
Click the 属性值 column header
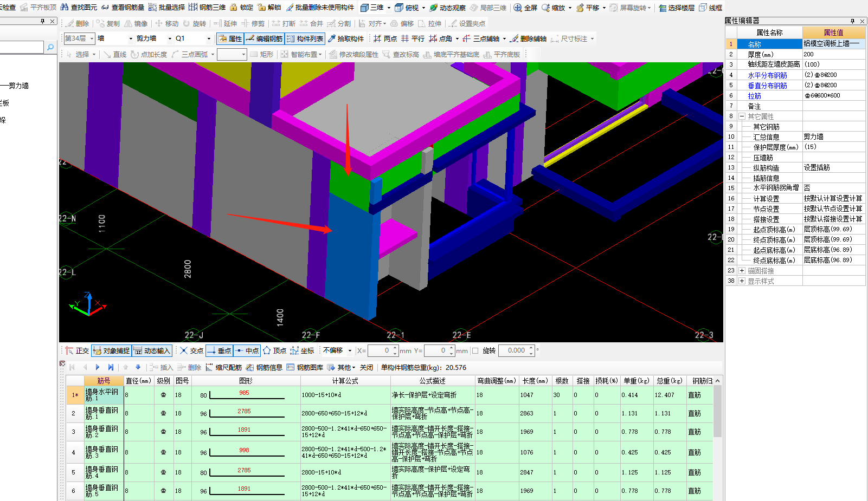pyautogui.click(x=834, y=32)
